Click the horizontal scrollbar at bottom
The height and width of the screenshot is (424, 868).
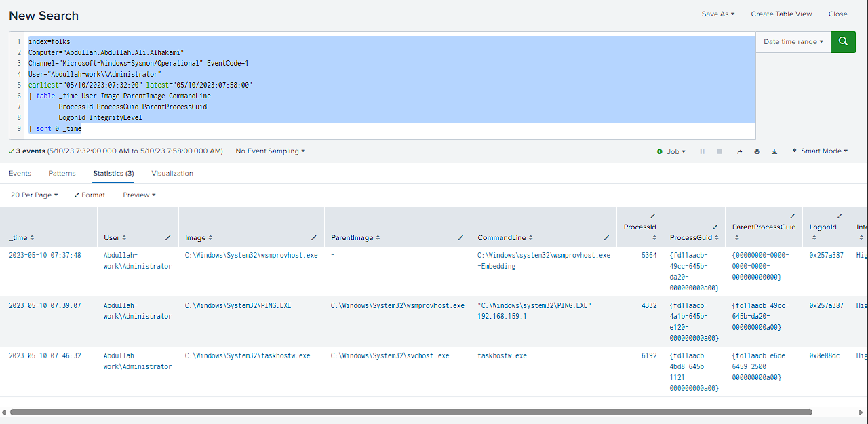(x=411, y=412)
